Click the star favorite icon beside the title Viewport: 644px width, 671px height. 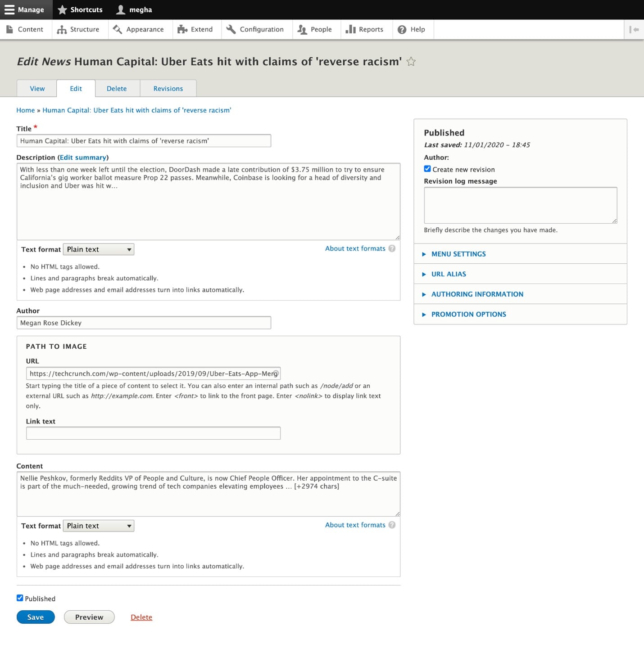point(411,62)
